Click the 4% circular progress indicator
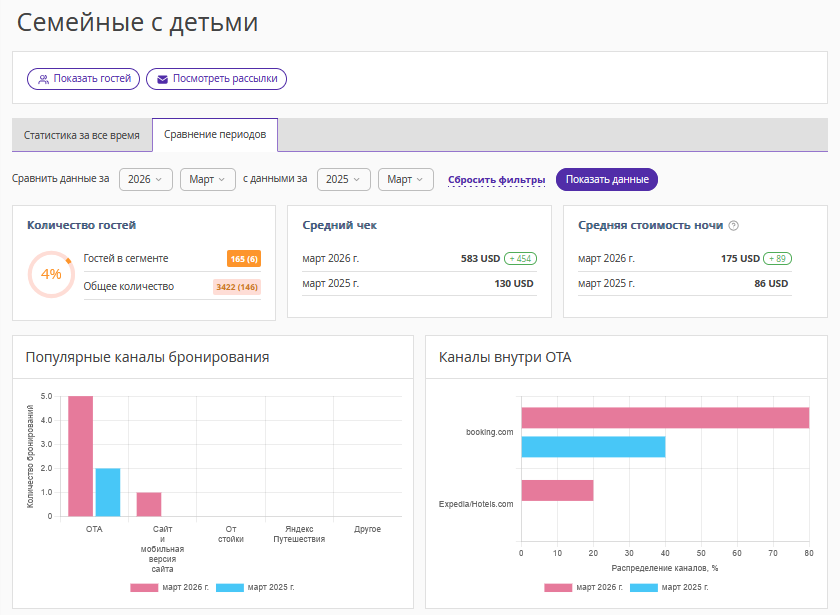The image size is (840, 615). 51,274
